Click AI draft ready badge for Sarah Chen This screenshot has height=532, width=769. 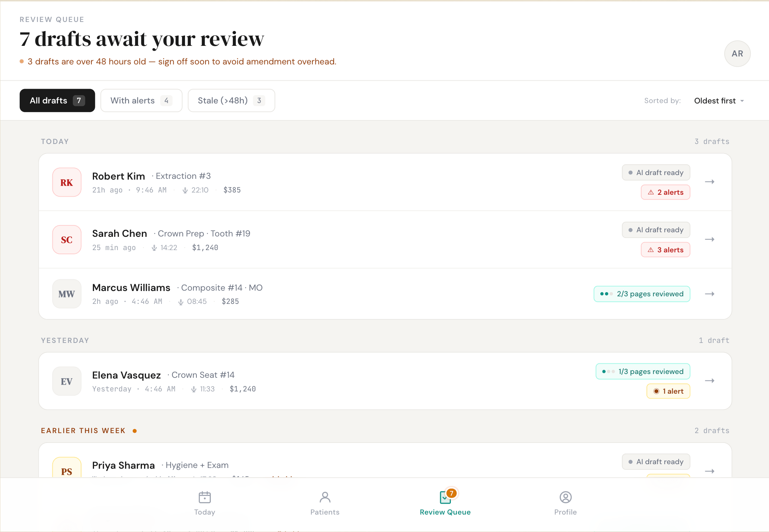[x=656, y=230]
